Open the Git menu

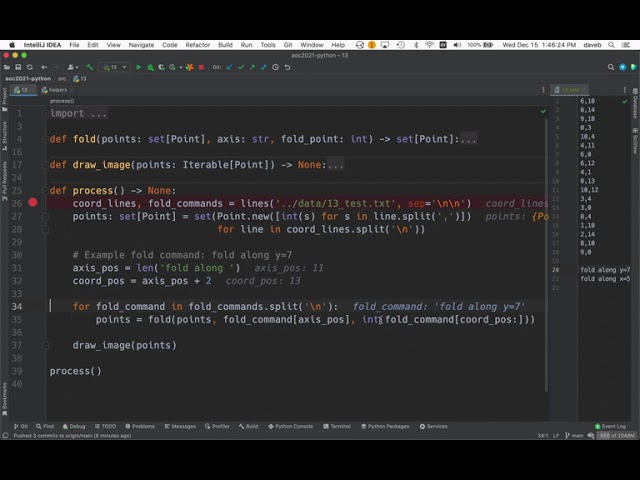click(288, 45)
